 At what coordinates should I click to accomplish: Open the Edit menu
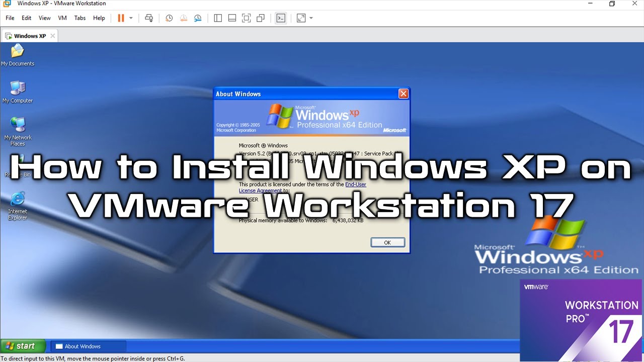[x=27, y=18]
